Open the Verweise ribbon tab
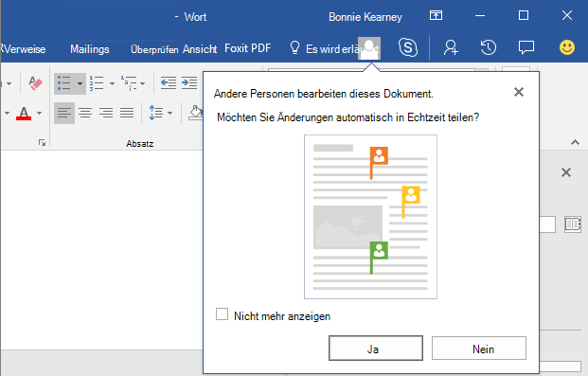 24,49
